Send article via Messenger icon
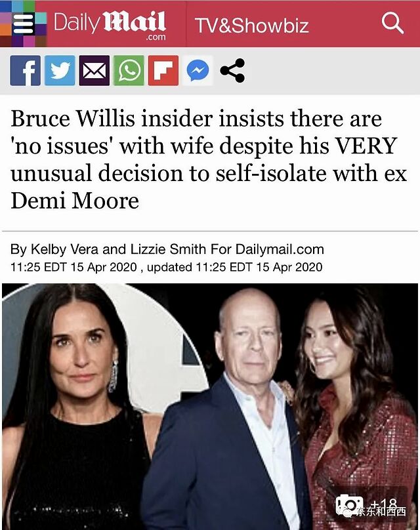Image resolution: width=420 pixels, height=530 pixels. pos(198,70)
